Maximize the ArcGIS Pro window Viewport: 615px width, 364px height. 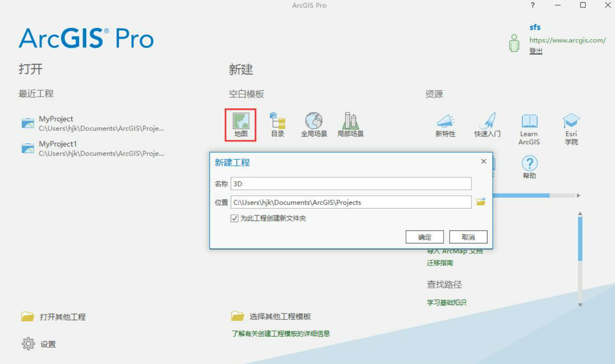point(583,5)
